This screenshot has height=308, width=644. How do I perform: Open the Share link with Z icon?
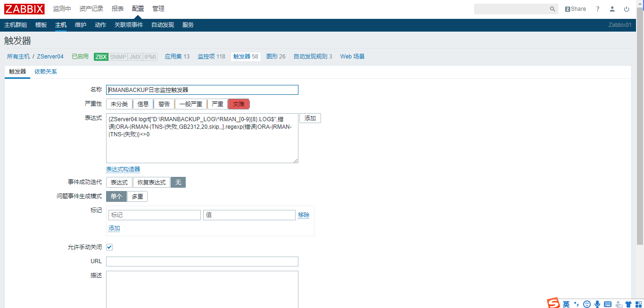[x=575, y=9]
